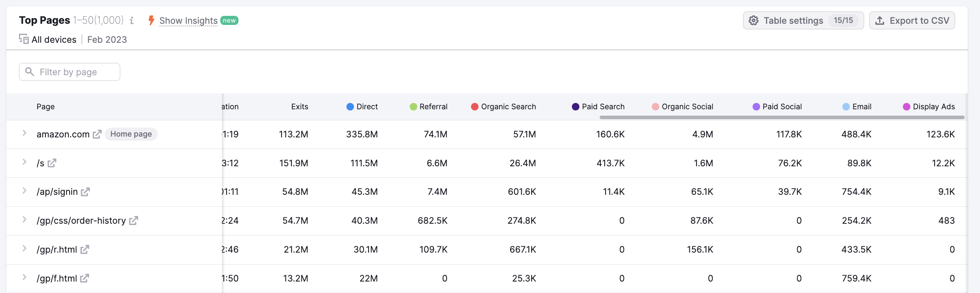Export table to CSV
Viewport: 980px width, 293px height.
pyautogui.click(x=912, y=21)
